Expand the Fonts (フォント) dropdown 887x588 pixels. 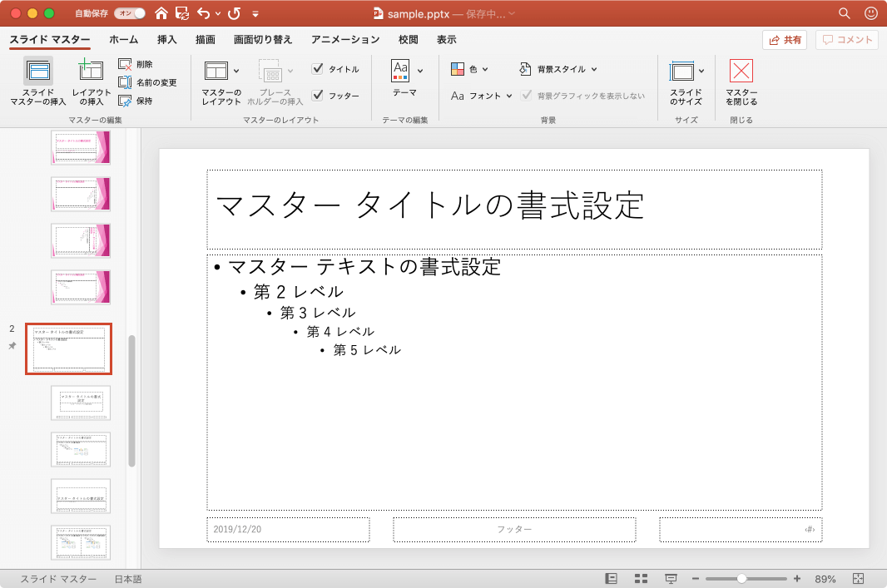(482, 96)
